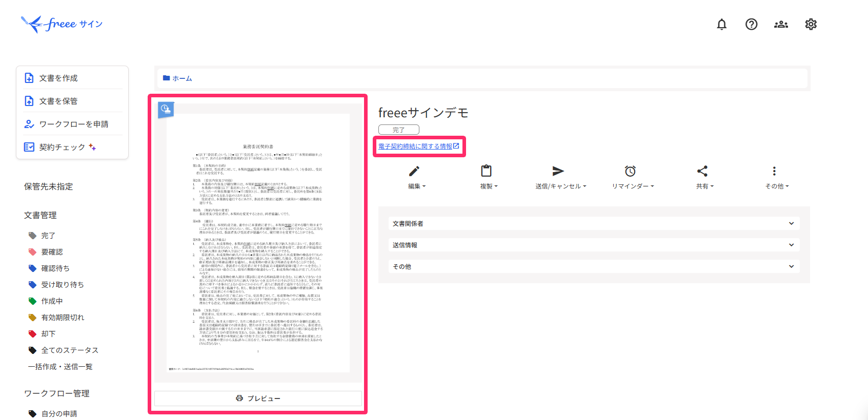The width and height of the screenshot is (868, 420).
Task: Click the tag icon next to 自分の申請
Action: tap(32, 414)
